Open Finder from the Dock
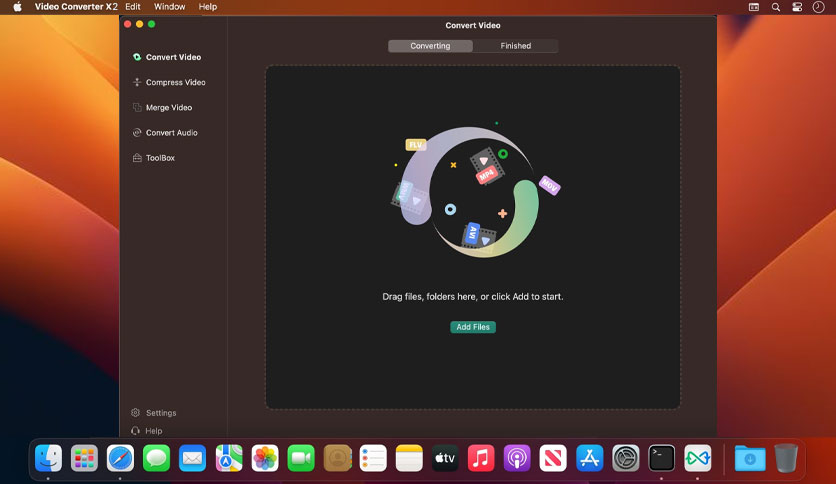836x484 pixels. [49, 458]
